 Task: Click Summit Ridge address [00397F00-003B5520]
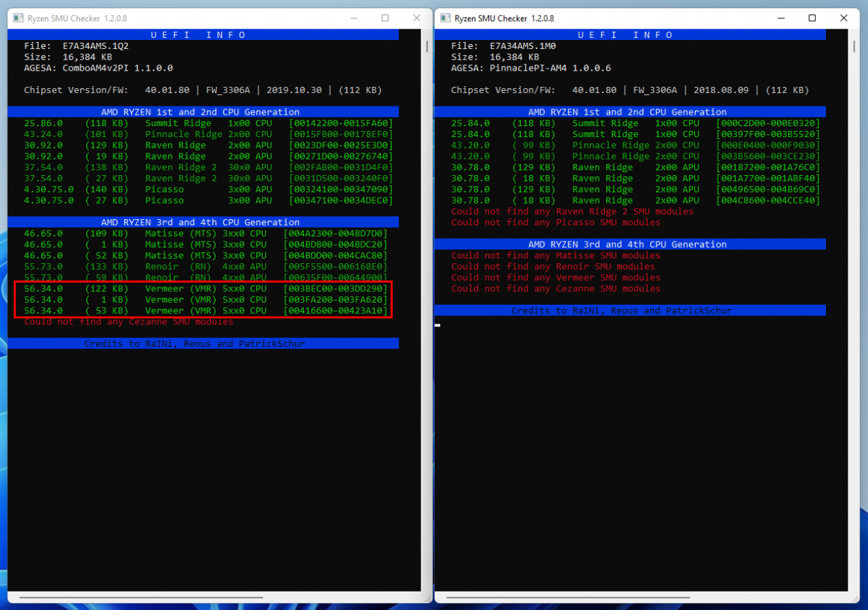[x=768, y=134]
